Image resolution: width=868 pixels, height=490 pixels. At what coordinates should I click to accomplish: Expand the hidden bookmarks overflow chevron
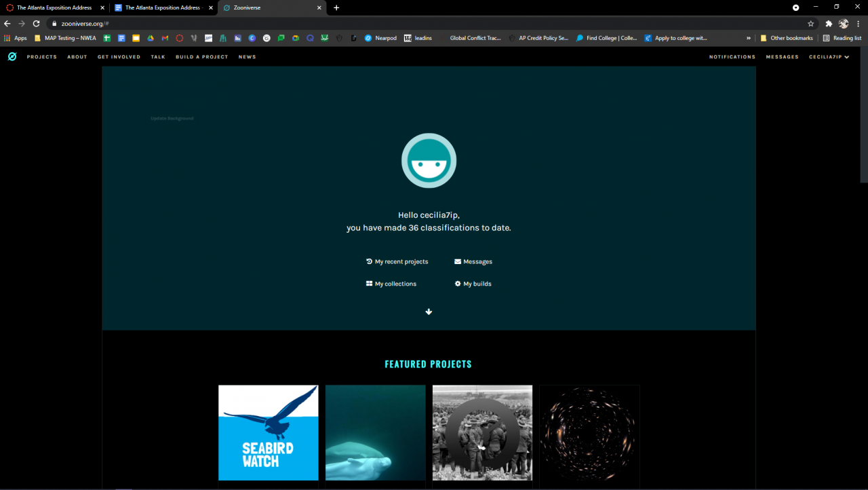(x=749, y=38)
